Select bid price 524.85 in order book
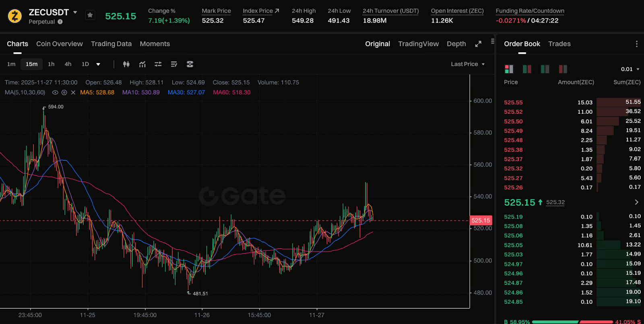Image resolution: width=644 pixels, height=324 pixels. pos(513,302)
